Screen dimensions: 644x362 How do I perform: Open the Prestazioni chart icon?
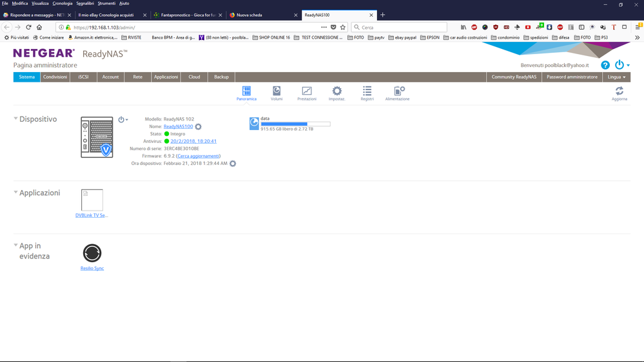pyautogui.click(x=307, y=93)
